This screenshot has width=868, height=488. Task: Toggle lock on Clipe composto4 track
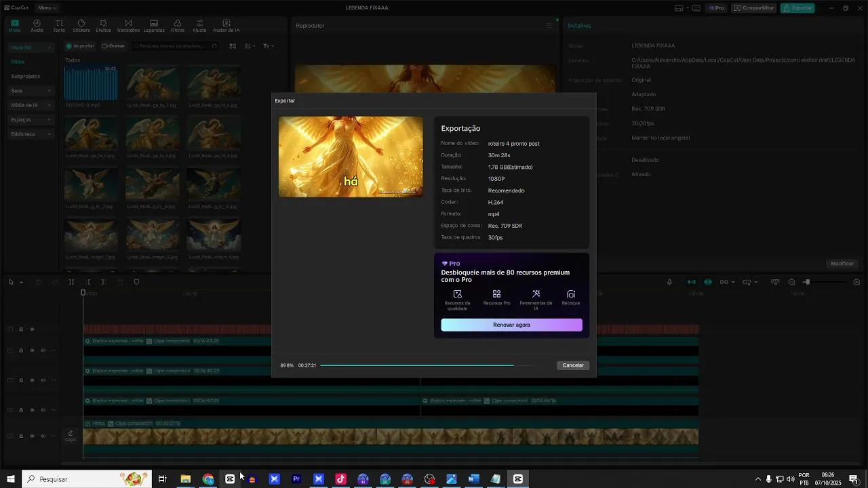coord(21,380)
